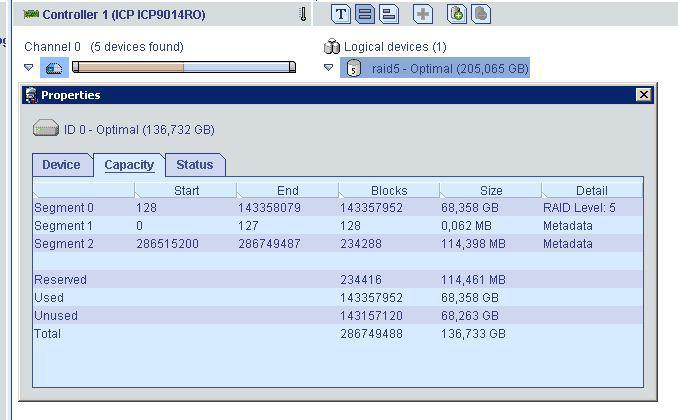Click the disabled delete logical device icon

pyautogui.click(x=481, y=14)
